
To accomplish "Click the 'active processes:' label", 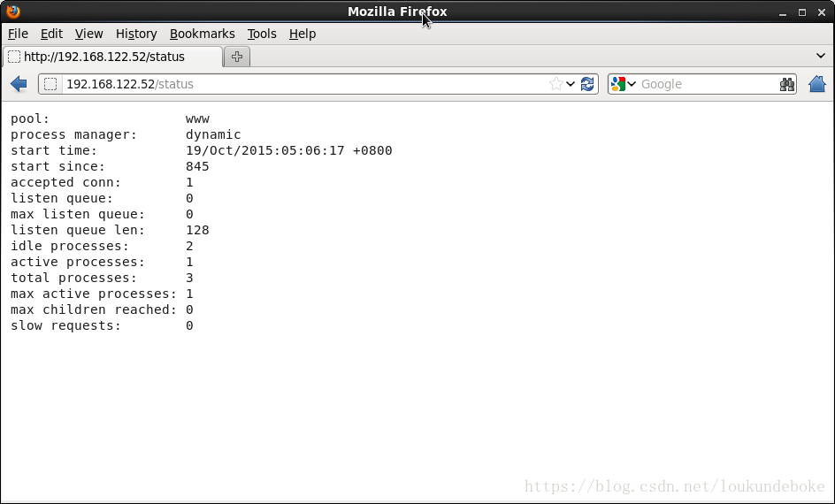I will (78, 262).
